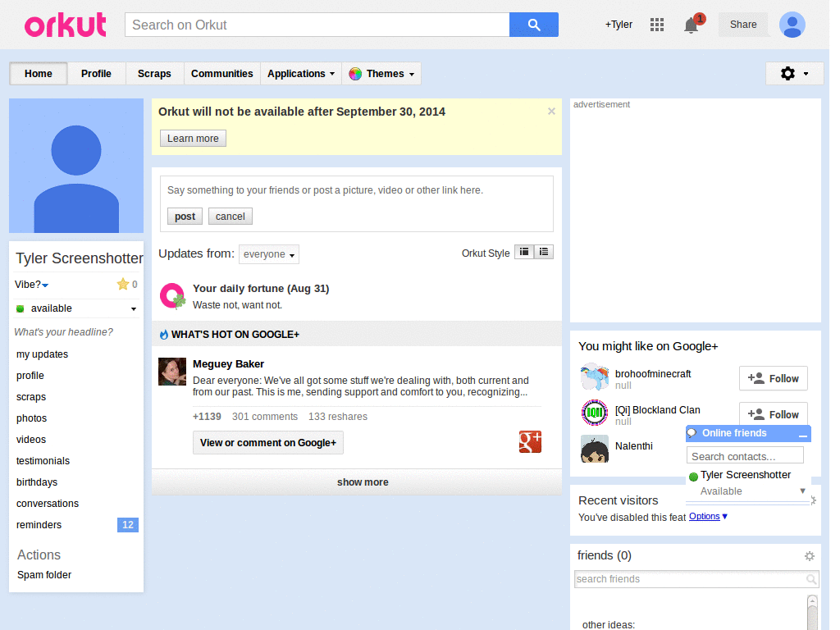Open the Google apps grid icon
The height and width of the screenshot is (630, 840).
click(657, 25)
